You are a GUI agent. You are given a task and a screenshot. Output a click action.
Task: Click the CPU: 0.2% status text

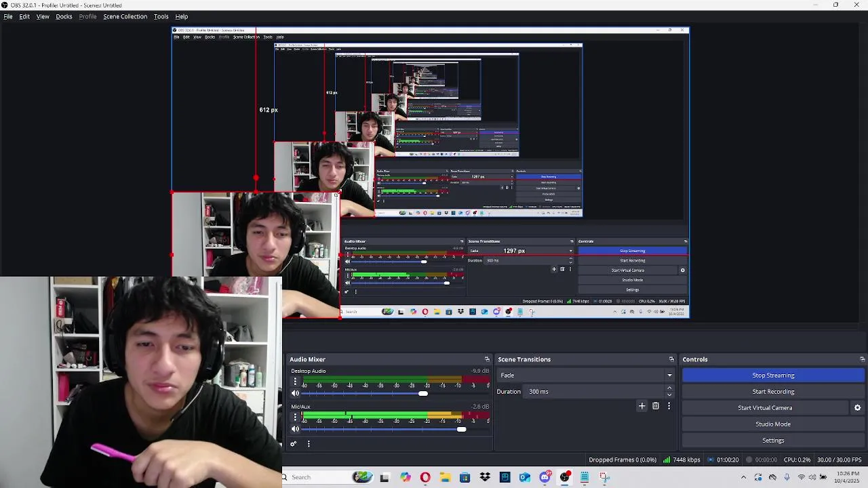pyautogui.click(x=797, y=460)
